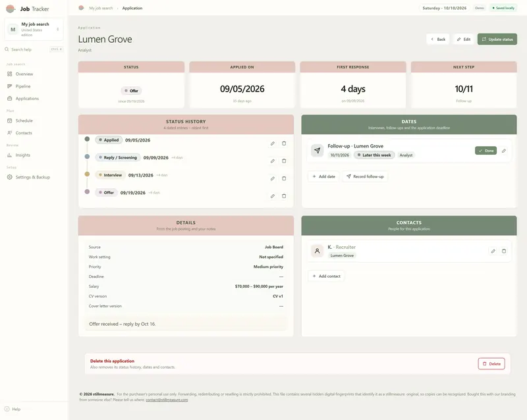527x420 pixels.
Task: Mark the Lumen Grove follow-up Done
Action: tap(485, 151)
